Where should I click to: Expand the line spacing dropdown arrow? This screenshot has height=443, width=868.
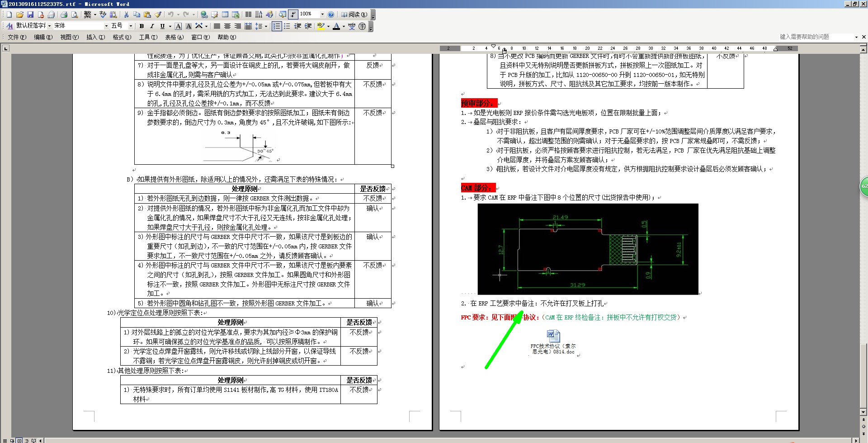pyautogui.click(x=266, y=26)
